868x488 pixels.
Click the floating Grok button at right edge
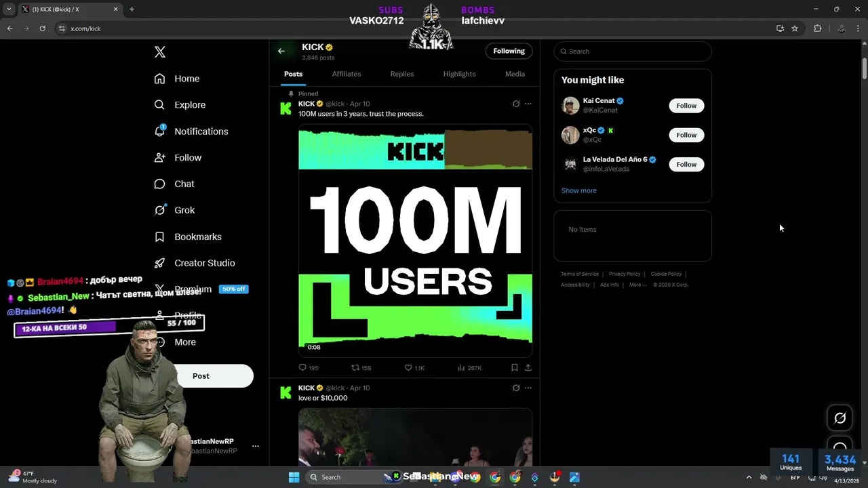pyautogui.click(x=840, y=418)
